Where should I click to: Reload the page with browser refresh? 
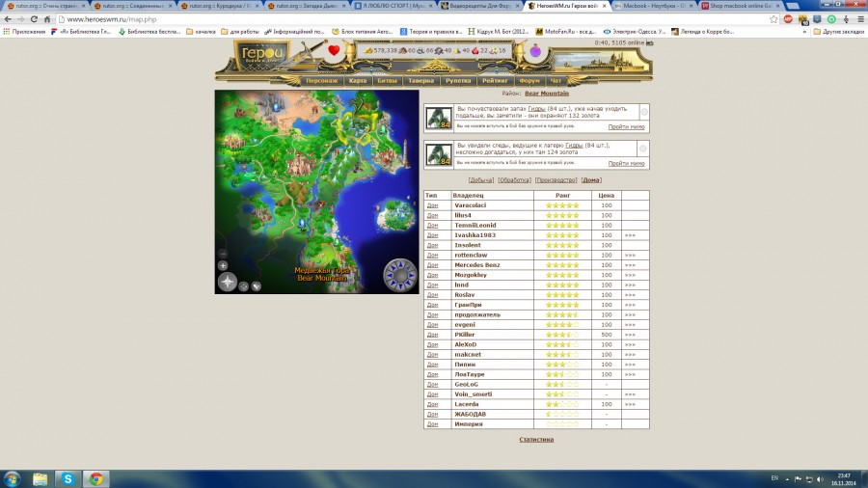[x=33, y=19]
